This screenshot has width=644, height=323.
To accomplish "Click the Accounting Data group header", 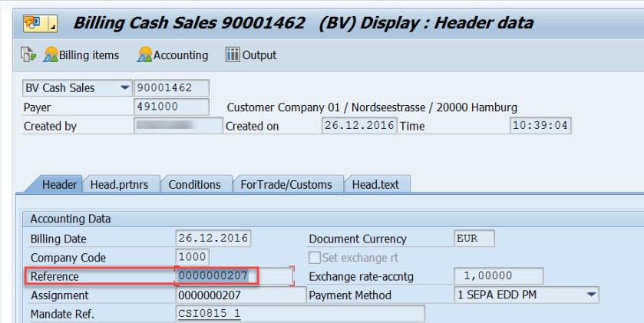I will 70,219.
